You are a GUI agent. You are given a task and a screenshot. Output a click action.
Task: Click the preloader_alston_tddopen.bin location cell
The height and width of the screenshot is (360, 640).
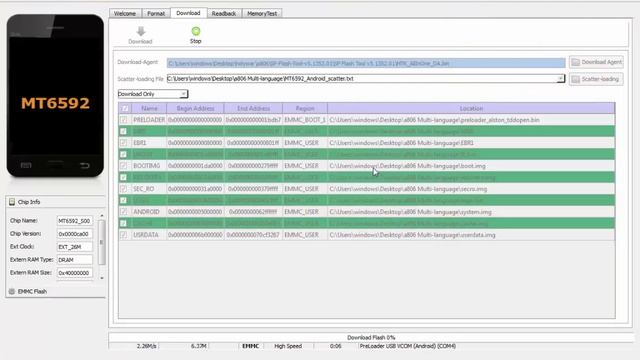pyautogui.click(x=471, y=120)
